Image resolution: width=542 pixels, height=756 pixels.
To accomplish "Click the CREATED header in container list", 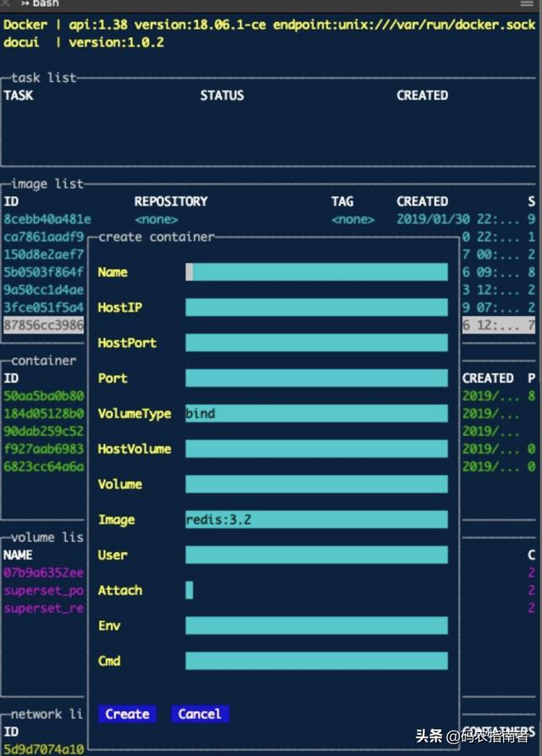I will click(488, 378).
